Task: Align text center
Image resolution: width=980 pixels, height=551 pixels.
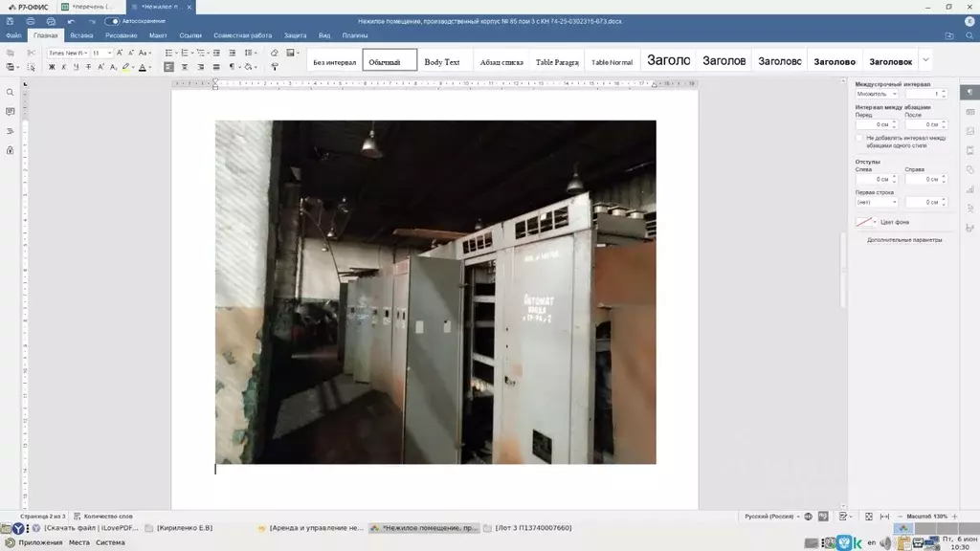Action: click(x=185, y=67)
